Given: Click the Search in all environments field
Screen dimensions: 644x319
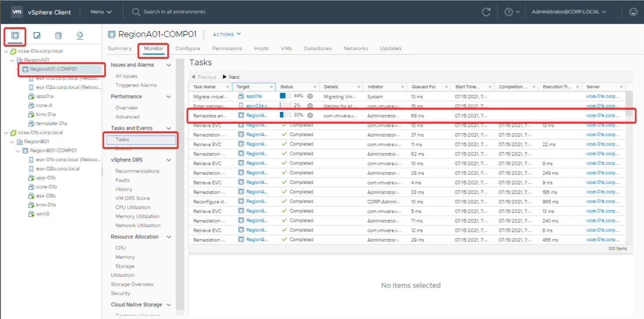Looking at the screenshot, I should (x=174, y=12).
